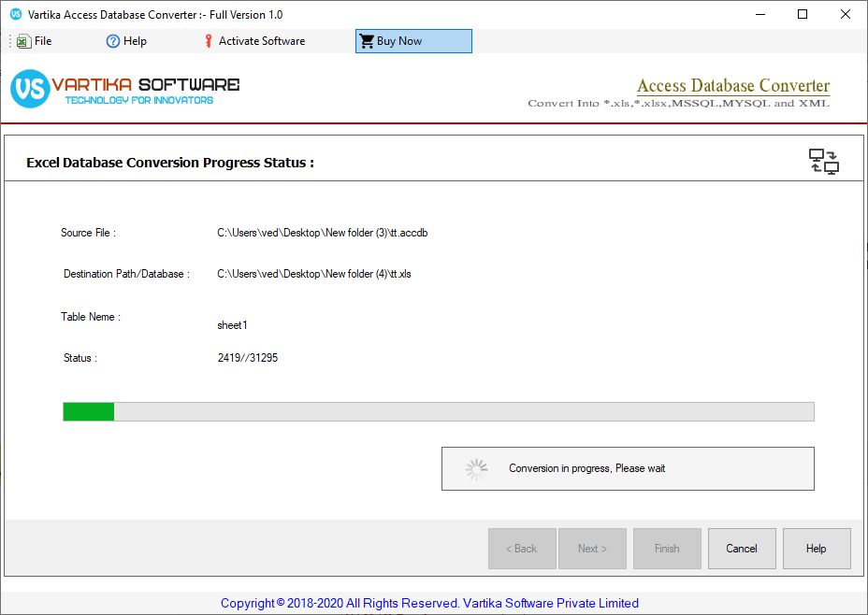This screenshot has width=868, height=615.
Task: Click the table name value sheet1
Action: 232,325
